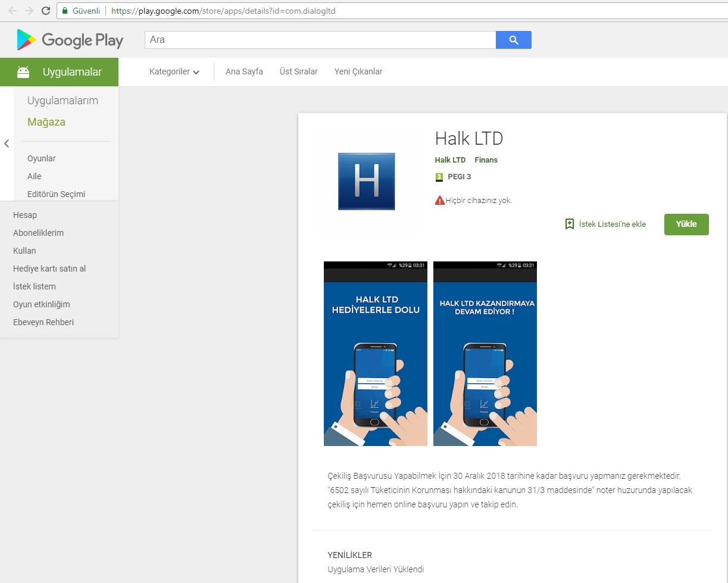Open the Üst Sıralar tab

point(298,72)
